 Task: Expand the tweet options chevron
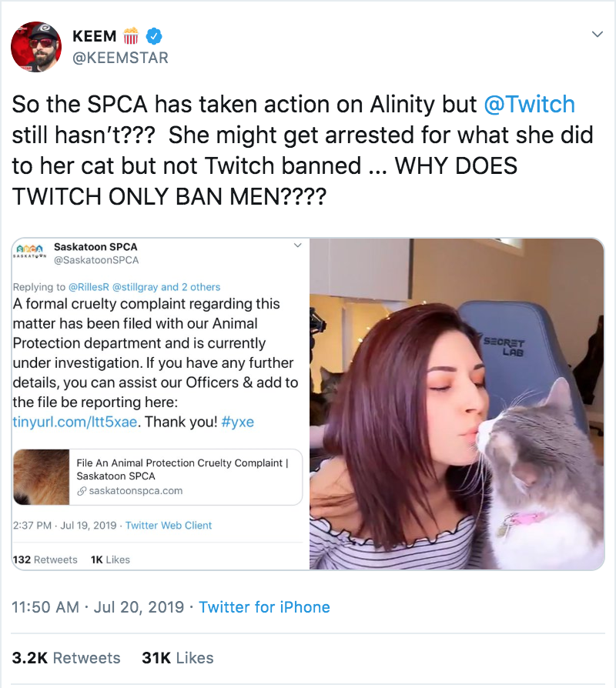pos(597,34)
